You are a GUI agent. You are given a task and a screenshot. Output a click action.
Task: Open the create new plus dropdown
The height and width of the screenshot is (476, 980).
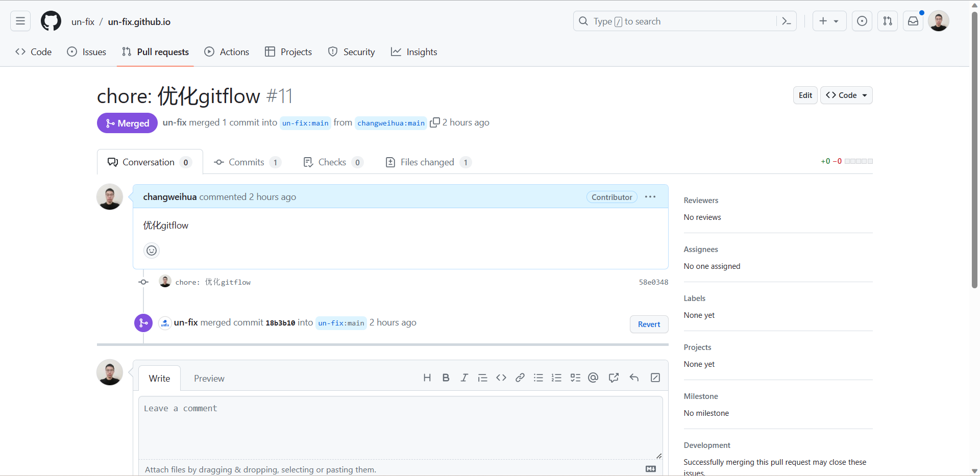pos(829,21)
